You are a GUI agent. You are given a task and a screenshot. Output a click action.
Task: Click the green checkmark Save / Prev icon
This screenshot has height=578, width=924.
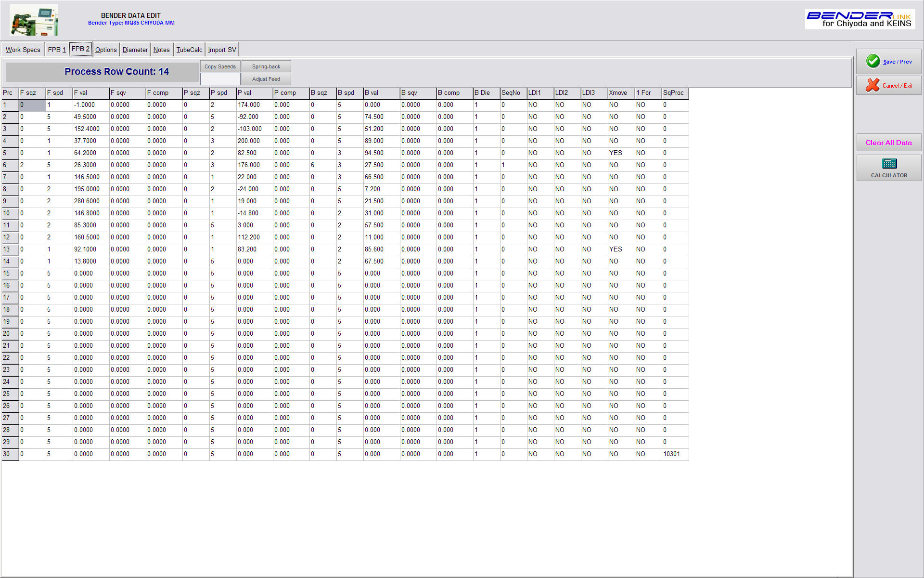coord(873,61)
